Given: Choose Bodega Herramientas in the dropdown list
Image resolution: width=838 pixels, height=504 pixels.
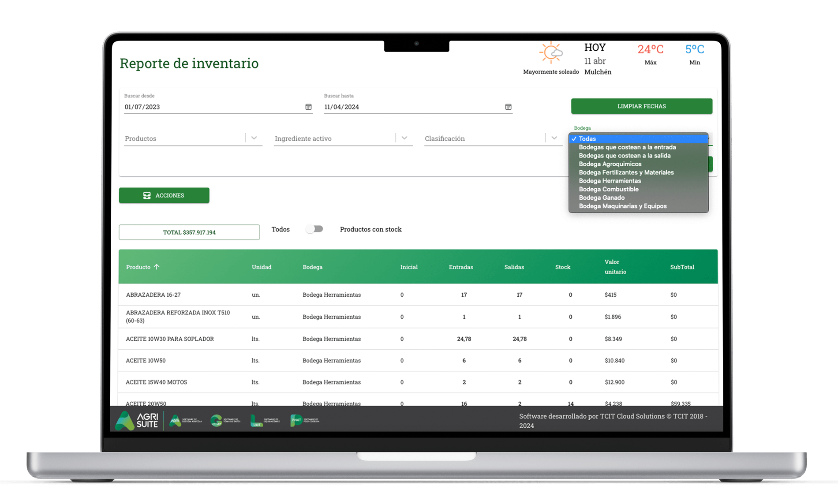Looking at the screenshot, I should pos(639,181).
